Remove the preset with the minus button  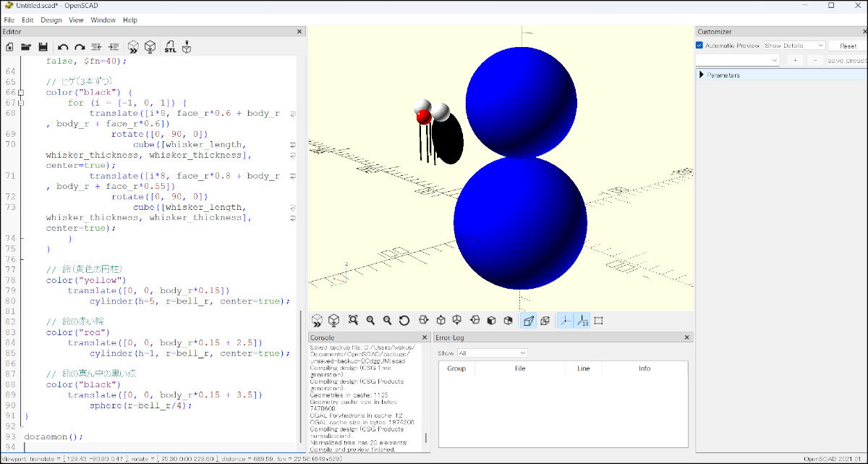(814, 60)
